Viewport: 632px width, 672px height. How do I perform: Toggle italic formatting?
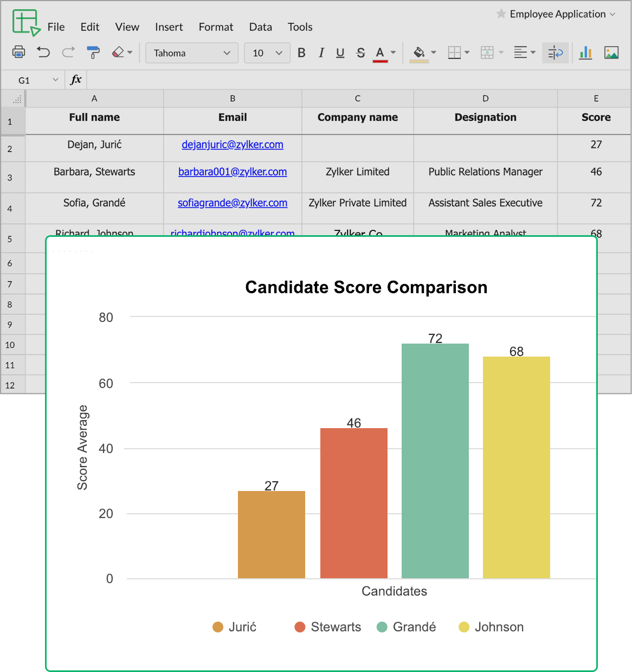click(321, 53)
